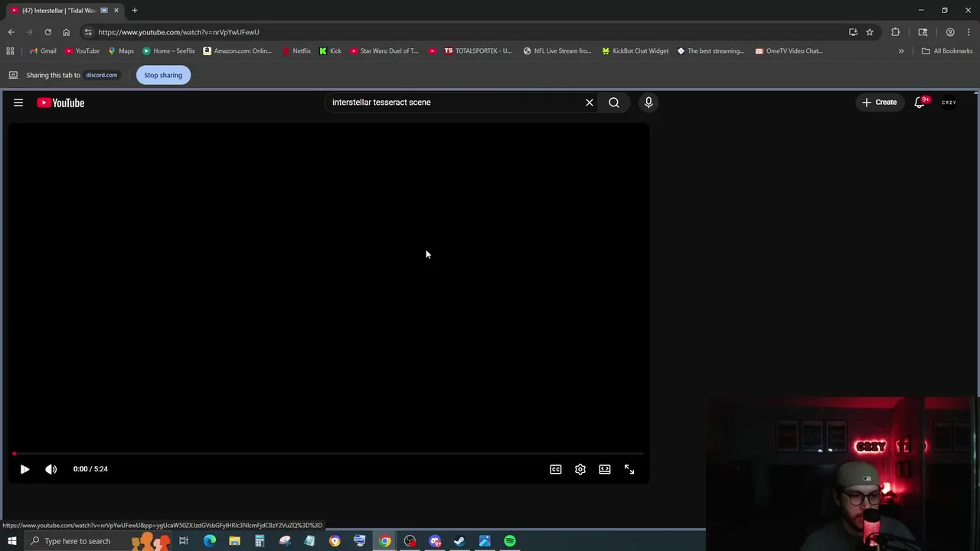
Task: Open the KickBot Chat Widget bookmark
Action: pos(635,51)
